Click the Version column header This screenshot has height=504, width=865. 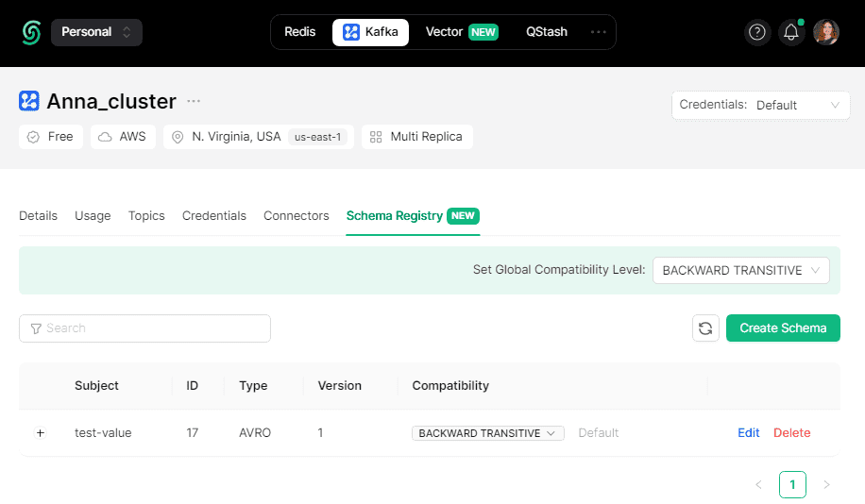[x=339, y=385]
